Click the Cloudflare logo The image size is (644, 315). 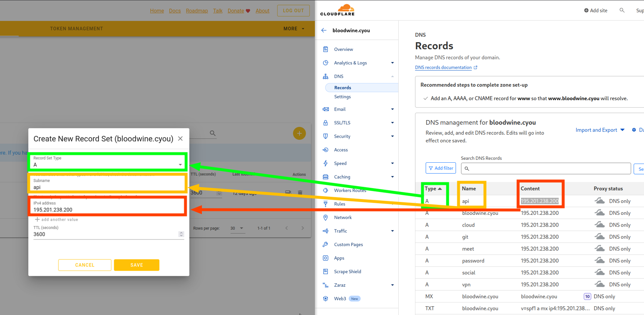[337, 10]
